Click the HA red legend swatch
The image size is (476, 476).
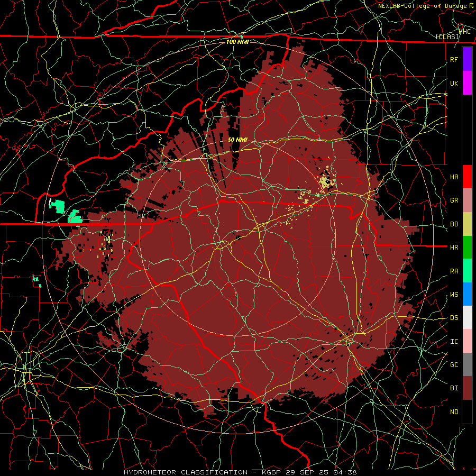[467, 177]
